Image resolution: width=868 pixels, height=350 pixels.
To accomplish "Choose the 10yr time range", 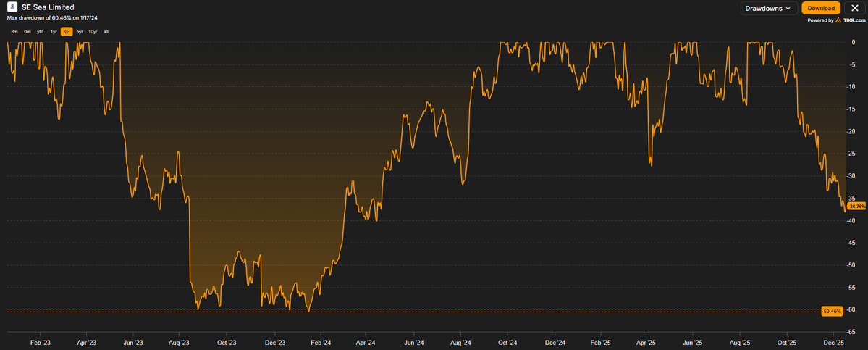I will coord(93,32).
